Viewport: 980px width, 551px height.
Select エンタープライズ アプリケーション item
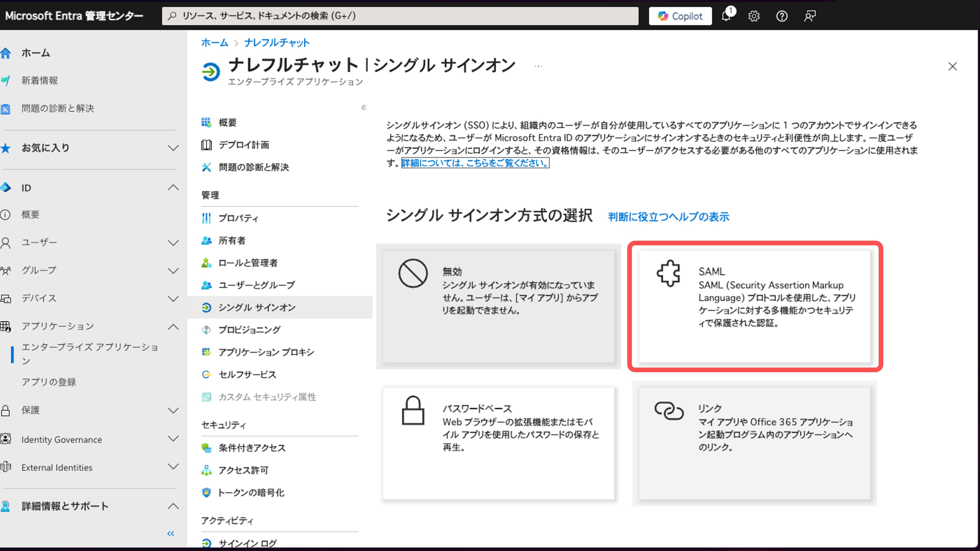point(90,354)
